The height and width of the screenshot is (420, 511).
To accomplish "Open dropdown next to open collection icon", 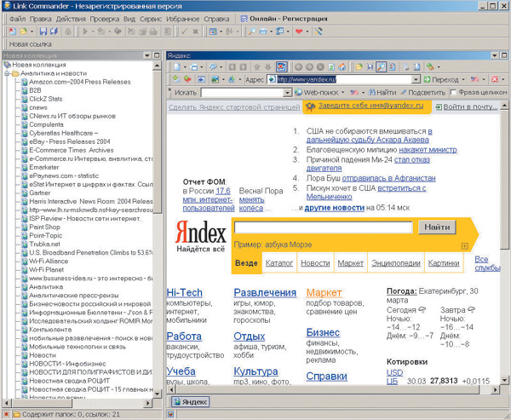I will point(32,32).
